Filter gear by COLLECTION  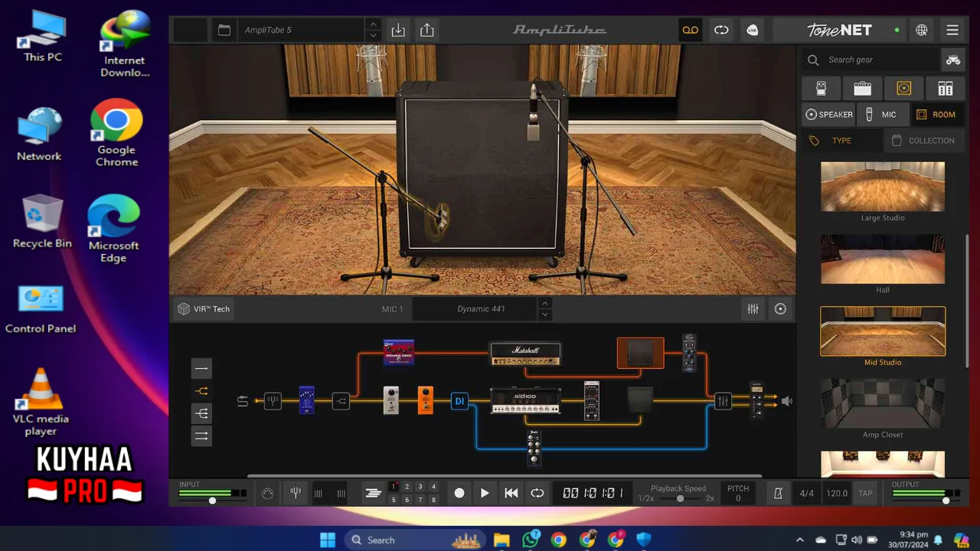tap(923, 141)
